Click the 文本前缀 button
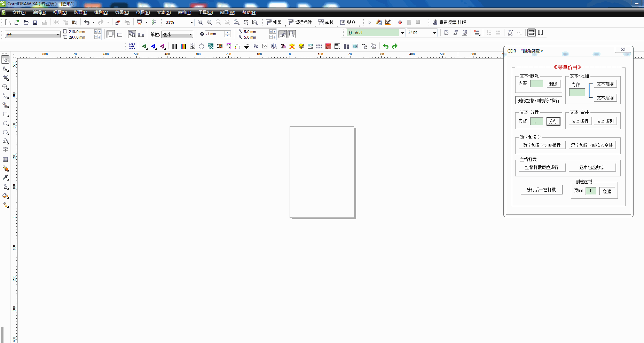 point(605,84)
